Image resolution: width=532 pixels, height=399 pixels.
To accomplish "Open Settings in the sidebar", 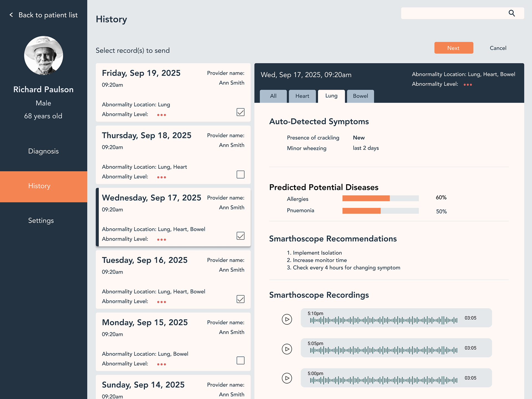I will [41, 220].
